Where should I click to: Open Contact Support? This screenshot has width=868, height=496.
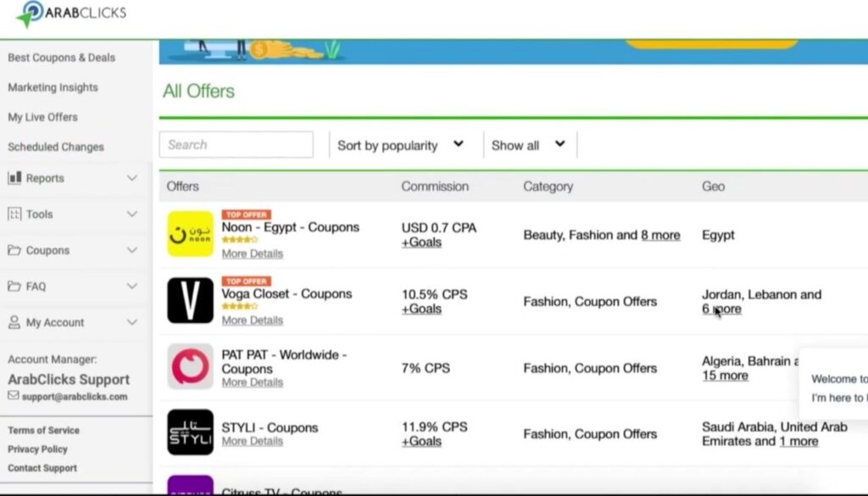42,468
